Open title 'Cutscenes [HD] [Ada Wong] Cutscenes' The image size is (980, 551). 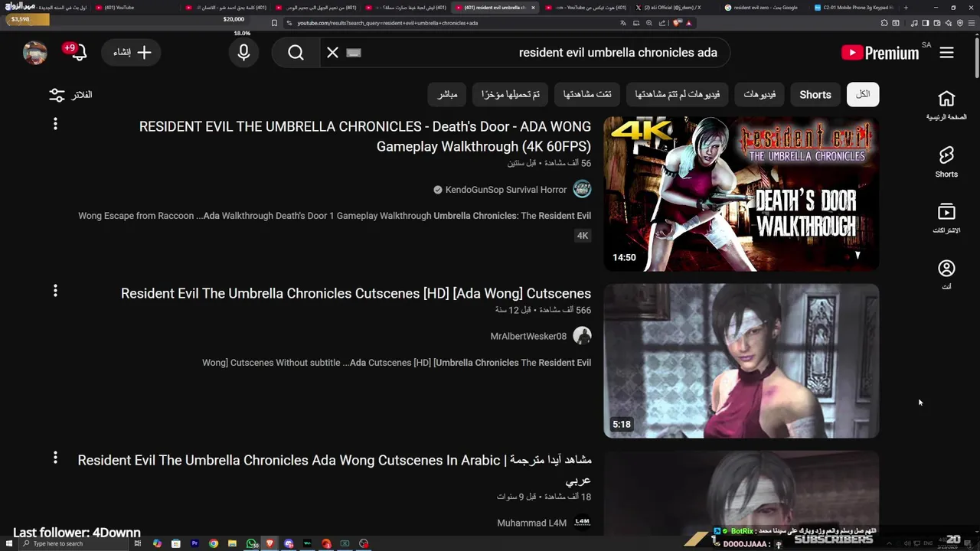(x=356, y=293)
